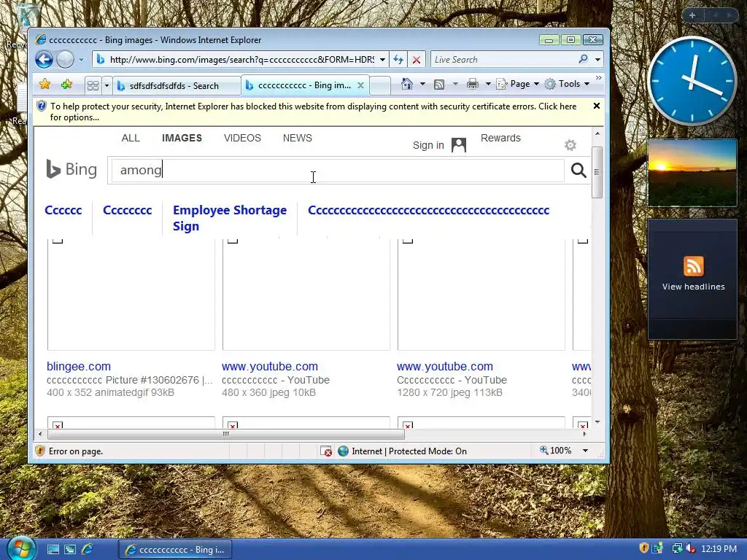Open Bing settings gear icon

coord(570,145)
